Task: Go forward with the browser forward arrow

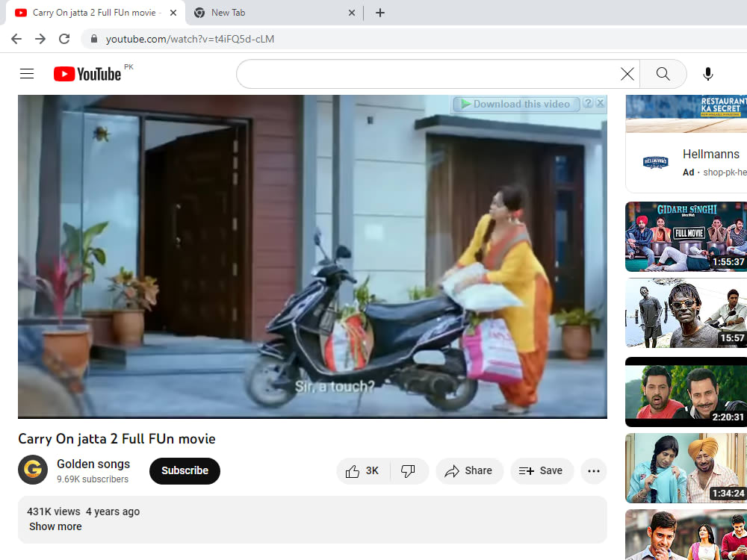Action: [40, 39]
